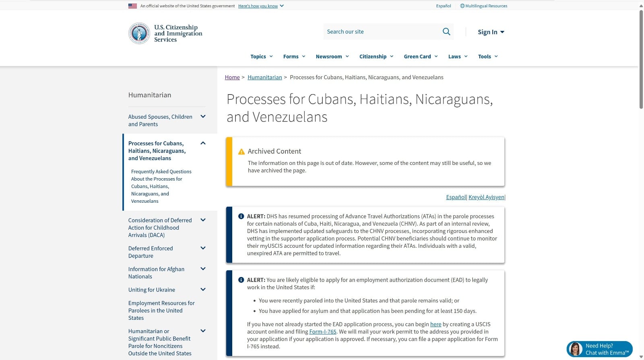Screen dimensions: 644x360
Task: Click the page's vertical scrollbar thumb
Action: coord(641,60)
